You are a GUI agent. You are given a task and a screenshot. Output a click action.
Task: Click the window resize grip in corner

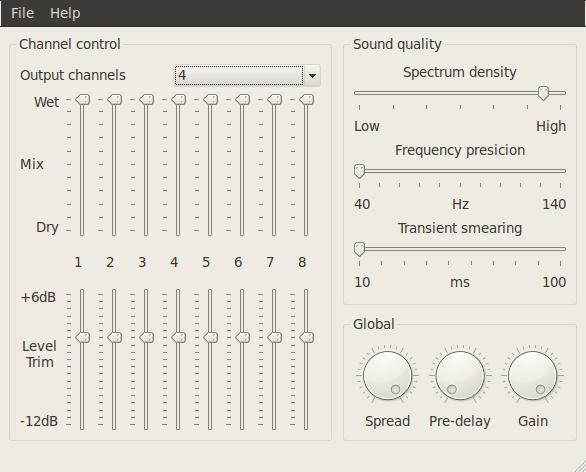click(x=579, y=466)
